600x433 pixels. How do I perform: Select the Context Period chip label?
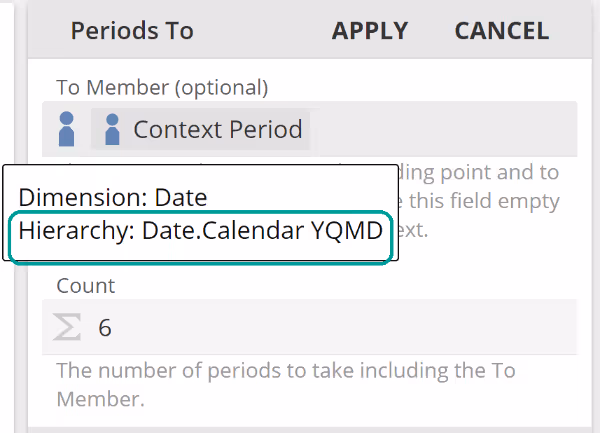click(217, 129)
